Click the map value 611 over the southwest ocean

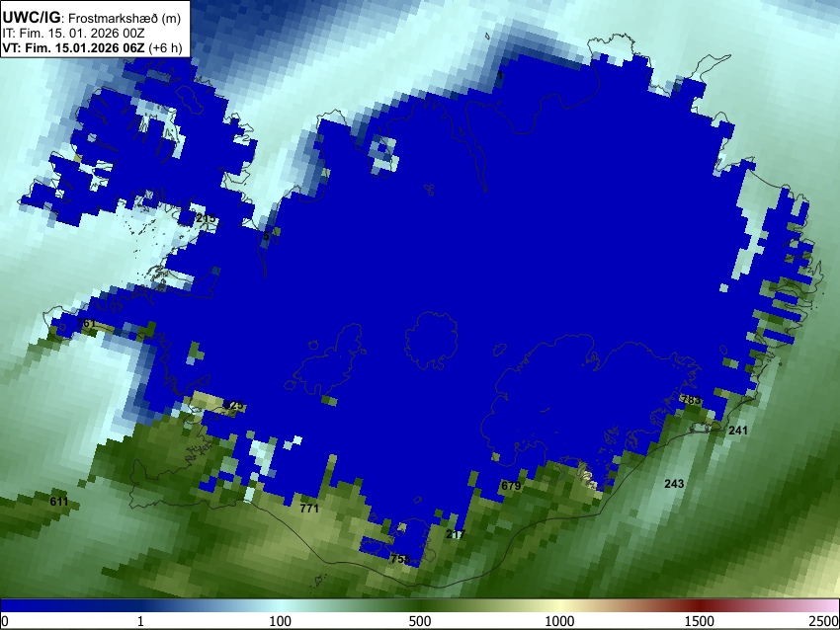59,502
